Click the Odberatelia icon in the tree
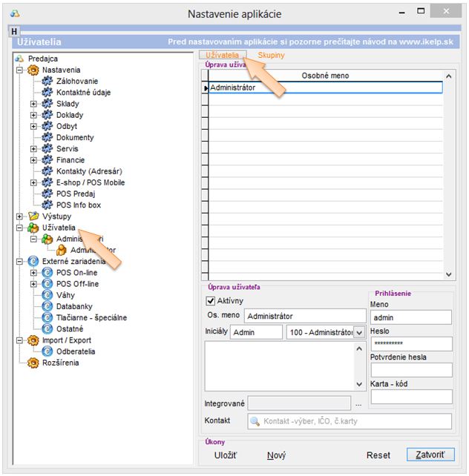The height and width of the screenshot is (476, 469). 47,351
